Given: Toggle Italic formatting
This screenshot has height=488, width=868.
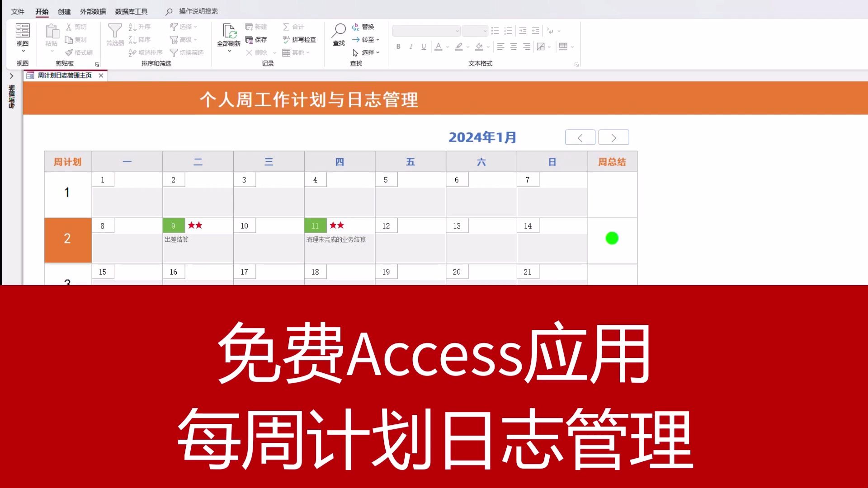Looking at the screenshot, I should (411, 47).
